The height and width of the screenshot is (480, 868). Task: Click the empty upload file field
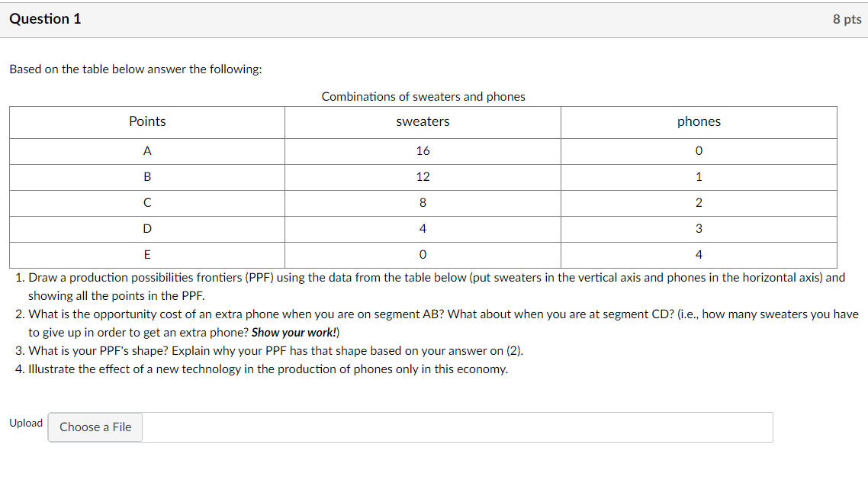click(x=458, y=427)
